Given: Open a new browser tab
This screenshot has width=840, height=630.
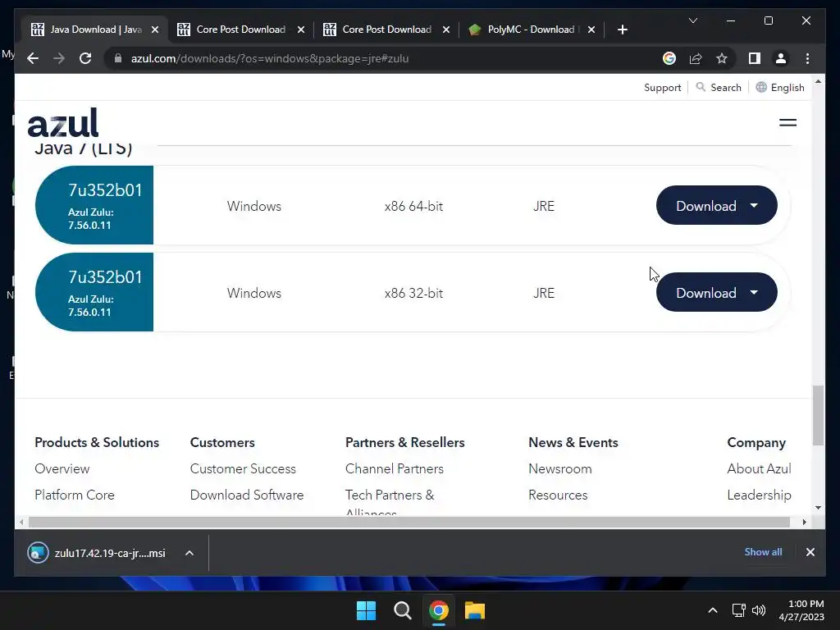Looking at the screenshot, I should [622, 30].
